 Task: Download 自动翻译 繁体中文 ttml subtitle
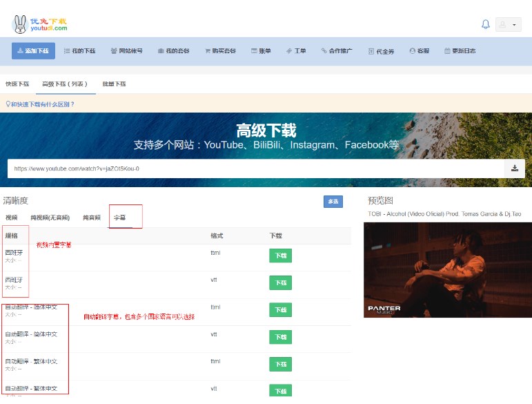coord(281,364)
